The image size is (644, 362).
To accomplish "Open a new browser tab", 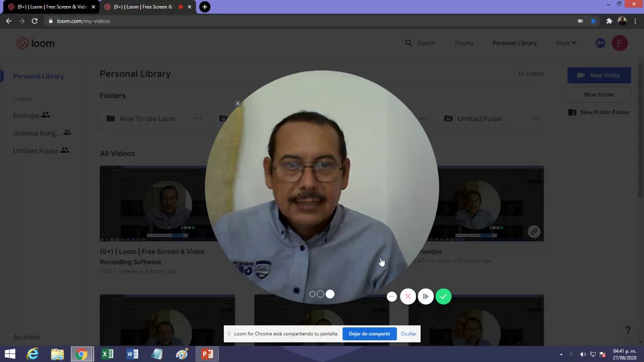I will [x=205, y=7].
